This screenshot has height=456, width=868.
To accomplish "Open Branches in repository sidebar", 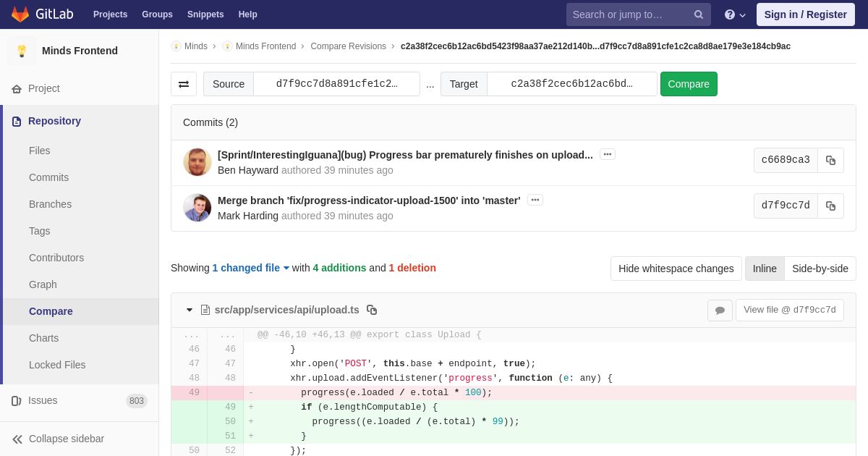I will 50,204.
